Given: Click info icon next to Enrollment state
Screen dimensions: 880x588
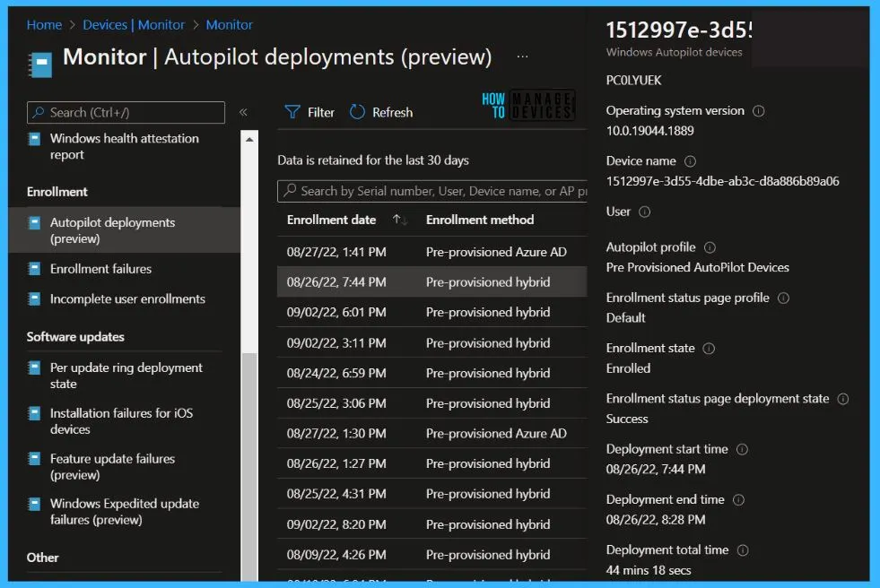Looking at the screenshot, I should pyautogui.click(x=709, y=349).
